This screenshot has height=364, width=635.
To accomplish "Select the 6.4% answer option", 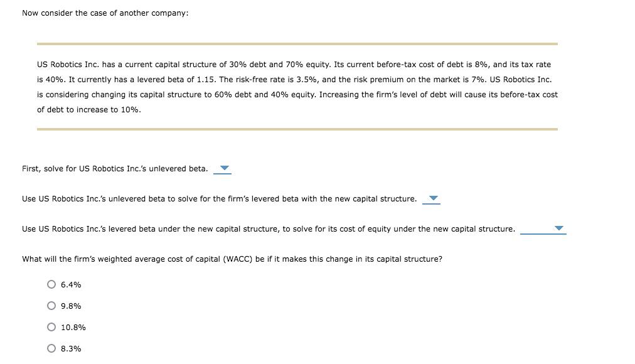I will tap(51, 284).
